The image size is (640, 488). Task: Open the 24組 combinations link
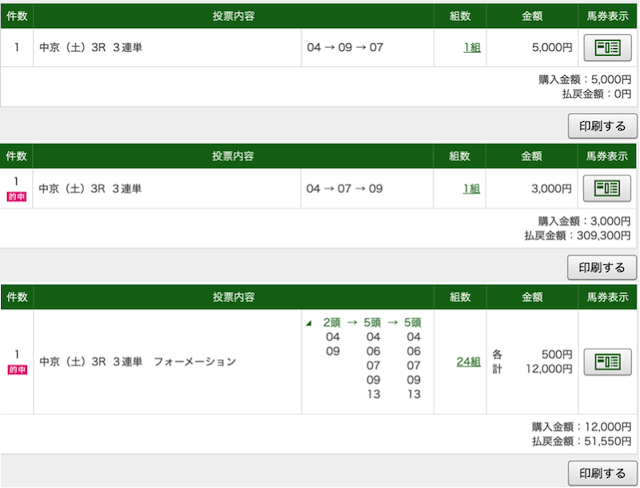[468, 362]
